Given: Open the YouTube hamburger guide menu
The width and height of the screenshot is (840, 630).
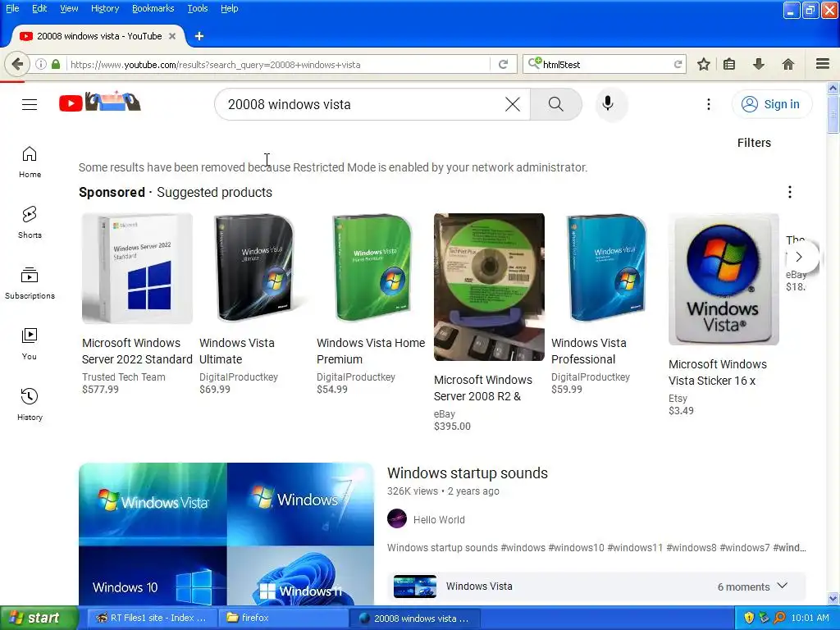Looking at the screenshot, I should click(x=30, y=104).
